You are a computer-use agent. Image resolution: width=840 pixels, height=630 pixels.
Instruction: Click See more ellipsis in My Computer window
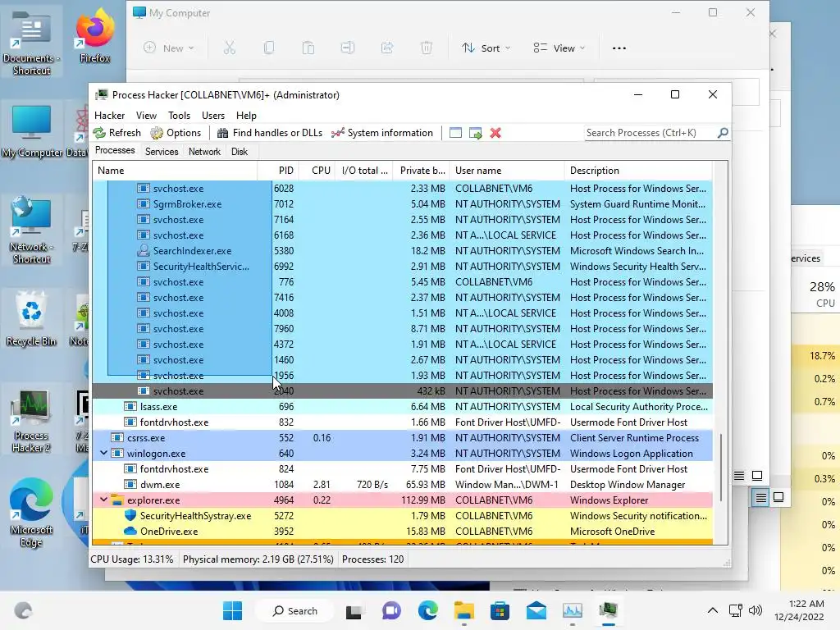coord(619,48)
